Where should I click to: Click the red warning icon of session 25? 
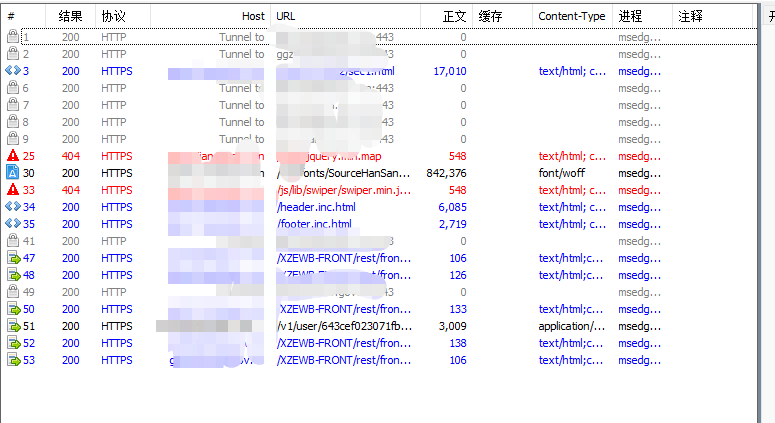[x=13, y=156]
